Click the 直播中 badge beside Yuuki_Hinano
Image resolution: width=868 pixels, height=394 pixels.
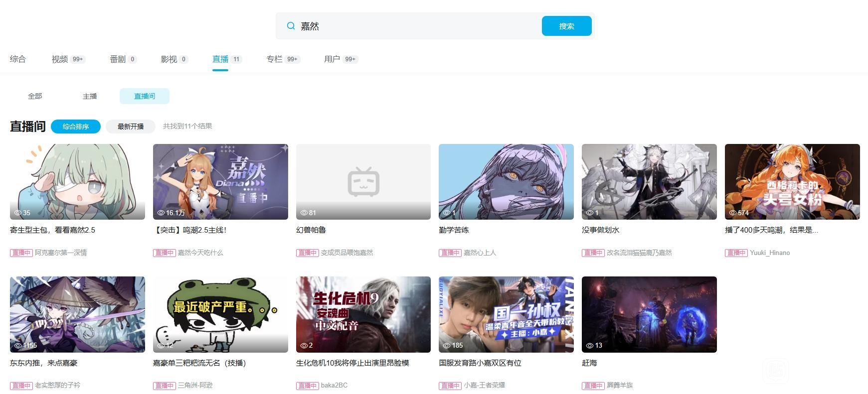point(736,253)
